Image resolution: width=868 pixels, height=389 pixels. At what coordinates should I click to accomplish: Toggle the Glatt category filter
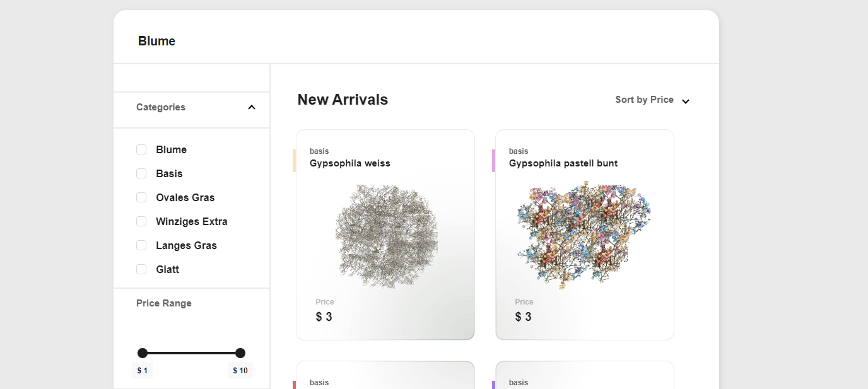[141, 269]
